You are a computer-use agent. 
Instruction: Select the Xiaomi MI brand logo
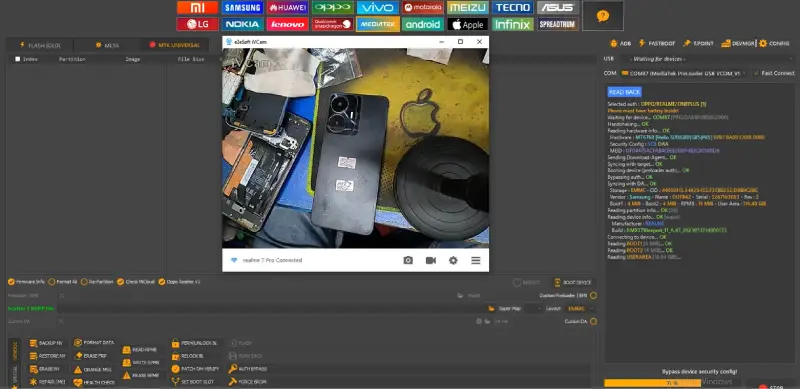tap(197, 8)
